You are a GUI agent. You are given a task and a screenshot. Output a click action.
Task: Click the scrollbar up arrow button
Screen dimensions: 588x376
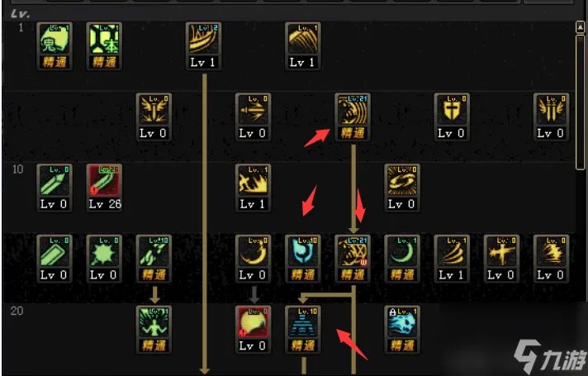(580, 27)
